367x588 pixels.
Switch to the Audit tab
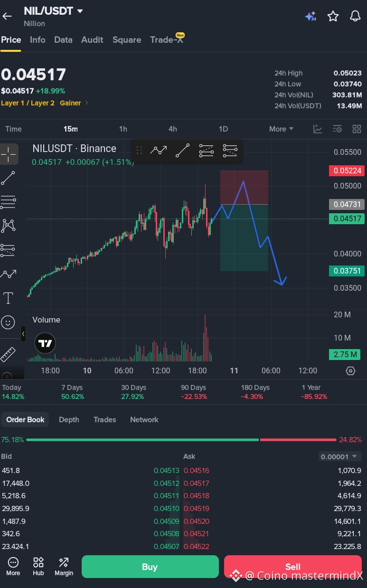coord(92,40)
